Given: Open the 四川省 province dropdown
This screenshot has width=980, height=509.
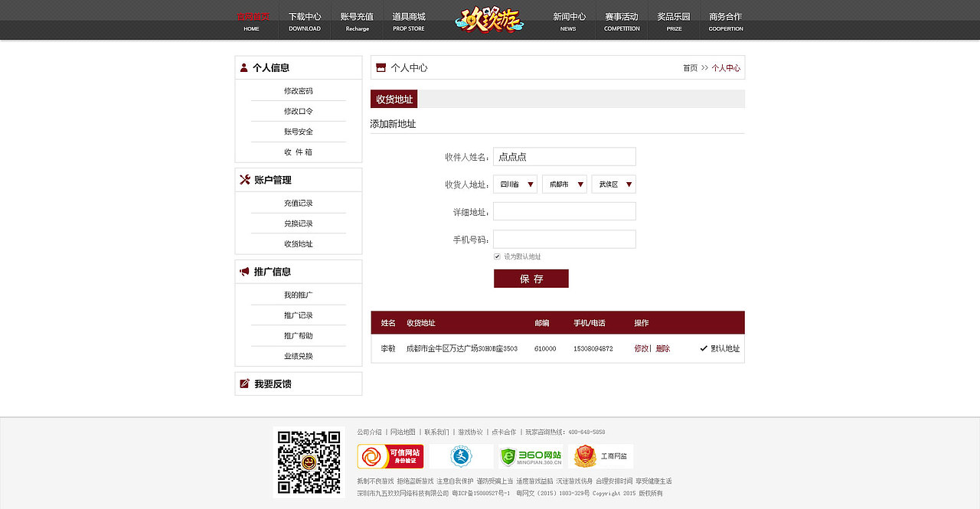Looking at the screenshot, I should tap(514, 184).
